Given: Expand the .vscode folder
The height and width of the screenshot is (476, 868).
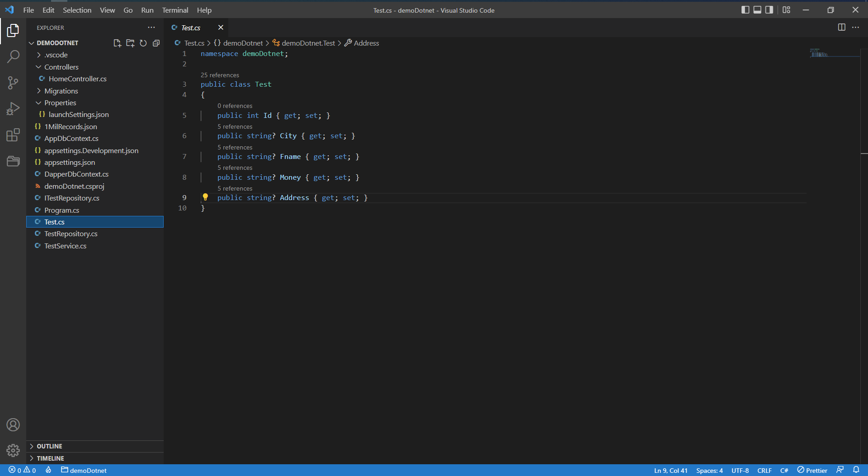Looking at the screenshot, I should [x=56, y=55].
